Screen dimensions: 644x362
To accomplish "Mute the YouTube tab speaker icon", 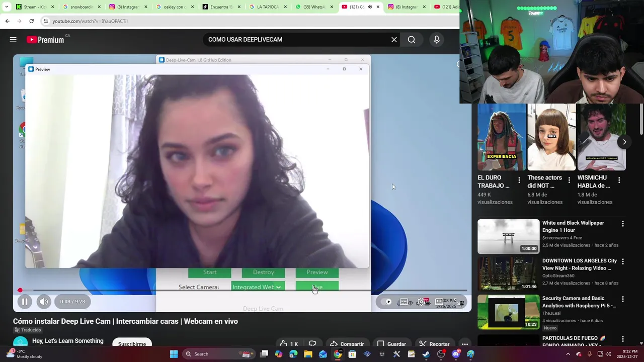I will (370, 7).
